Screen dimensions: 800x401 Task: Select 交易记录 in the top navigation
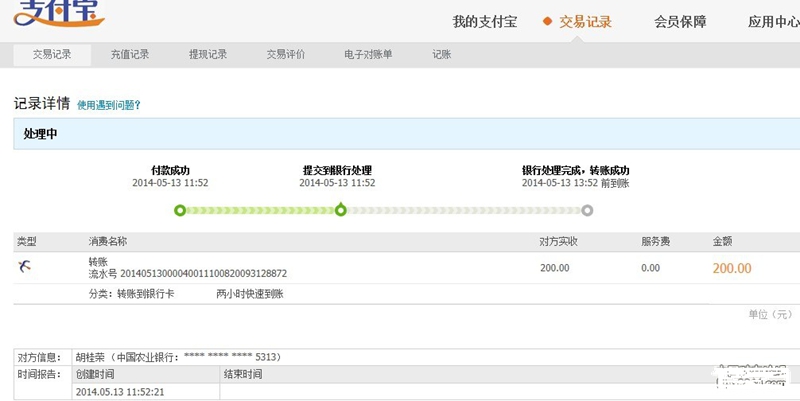pos(585,22)
